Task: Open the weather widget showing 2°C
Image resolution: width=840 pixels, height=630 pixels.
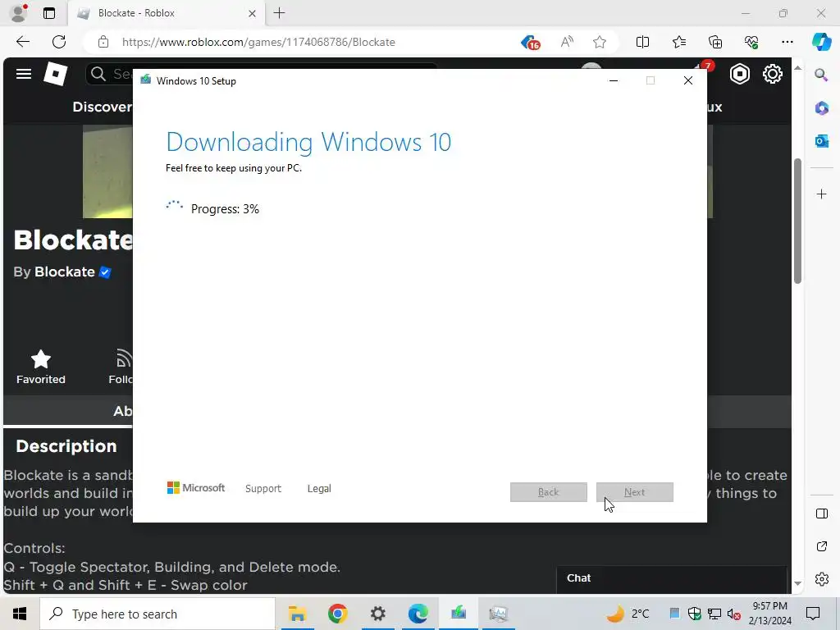Action: [628, 614]
